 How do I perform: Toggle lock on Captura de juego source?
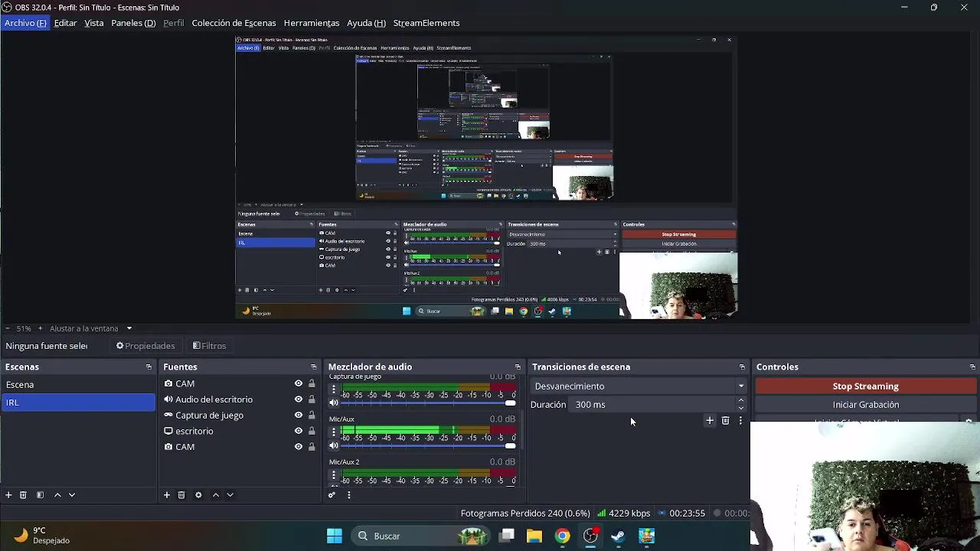tap(312, 416)
